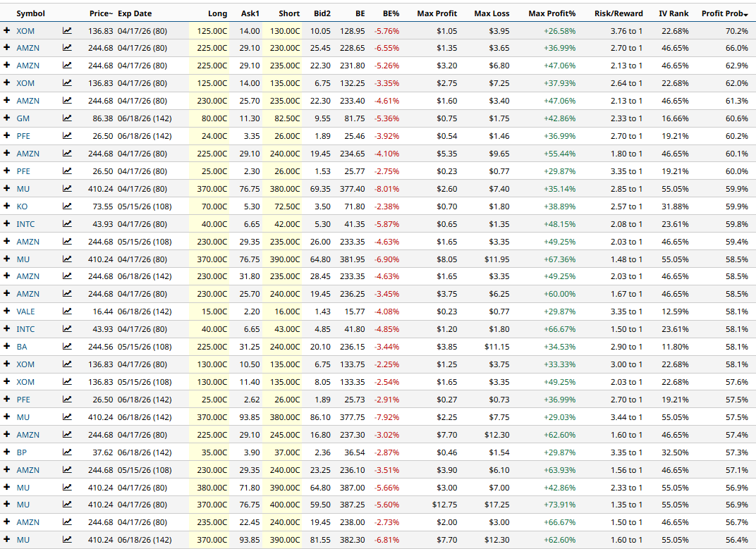Open MU link in 57.5% probability row

point(23,417)
